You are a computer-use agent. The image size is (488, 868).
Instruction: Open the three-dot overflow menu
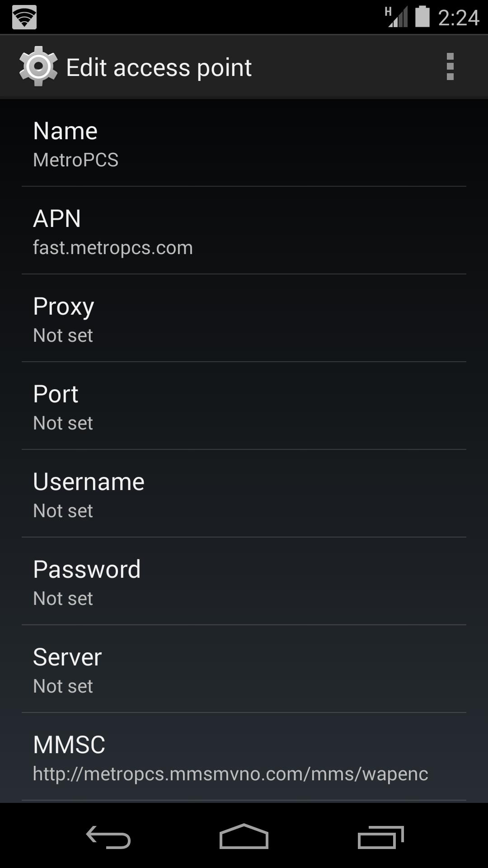click(x=450, y=67)
